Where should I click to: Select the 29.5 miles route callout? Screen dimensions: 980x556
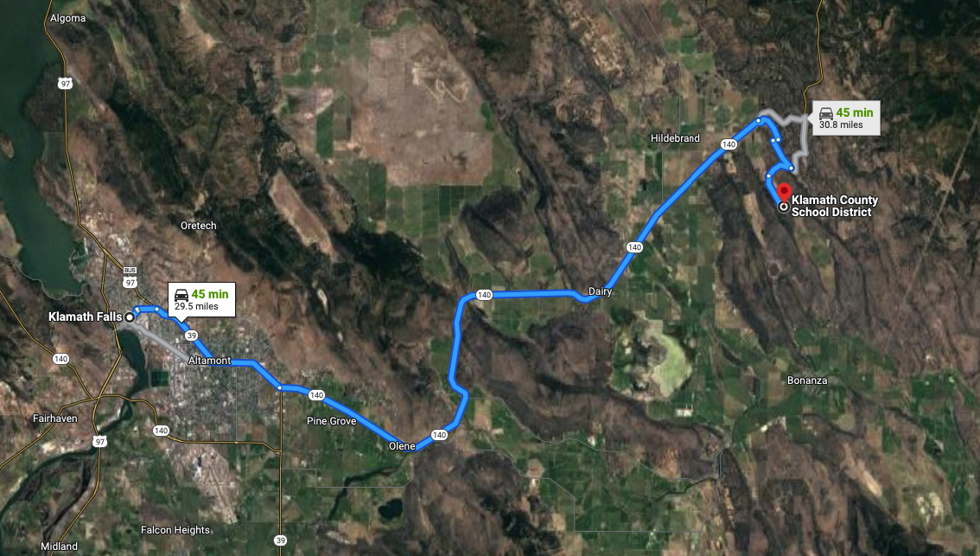pyautogui.click(x=201, y=299)
